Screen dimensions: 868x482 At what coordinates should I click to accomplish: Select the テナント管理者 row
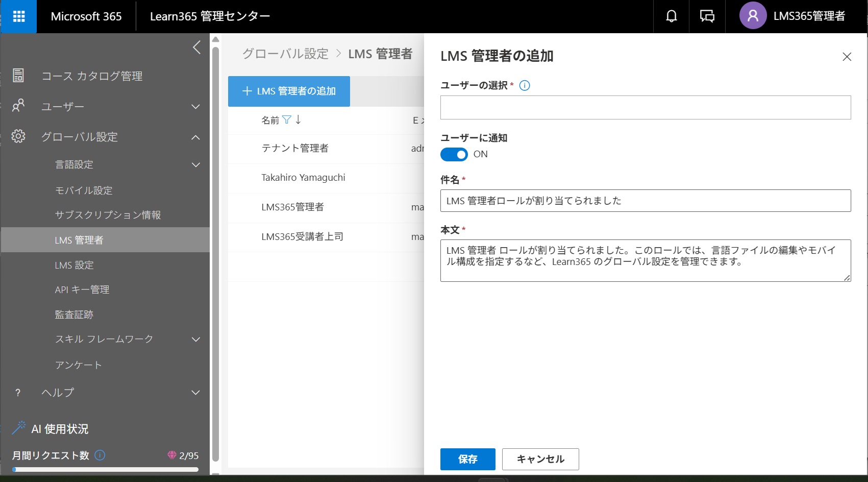(326, 149)
